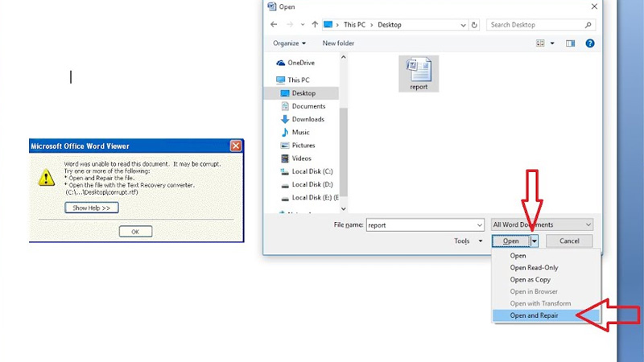644x362 pixels.
Task: Click the Open button's dropdown arrow
Action: 535,241
